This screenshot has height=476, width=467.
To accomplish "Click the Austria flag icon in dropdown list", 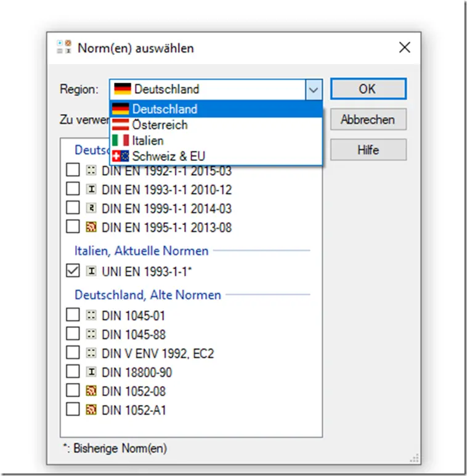I will point(120,125).
